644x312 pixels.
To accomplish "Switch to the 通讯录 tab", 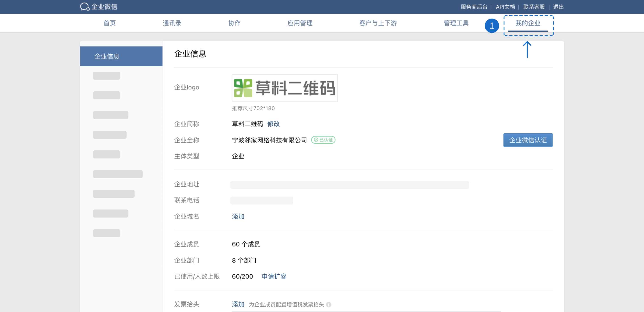I will click(x=172, y=23).
